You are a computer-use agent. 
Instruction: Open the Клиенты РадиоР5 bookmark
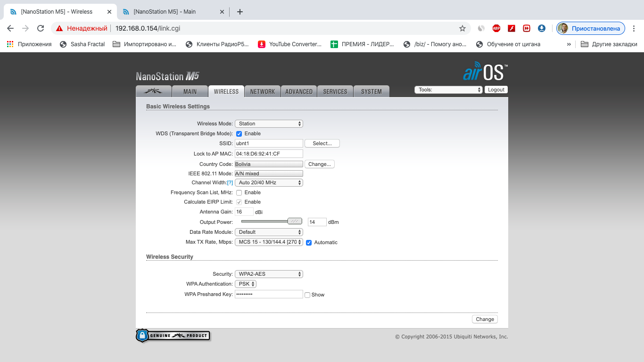tap(217, 44)
